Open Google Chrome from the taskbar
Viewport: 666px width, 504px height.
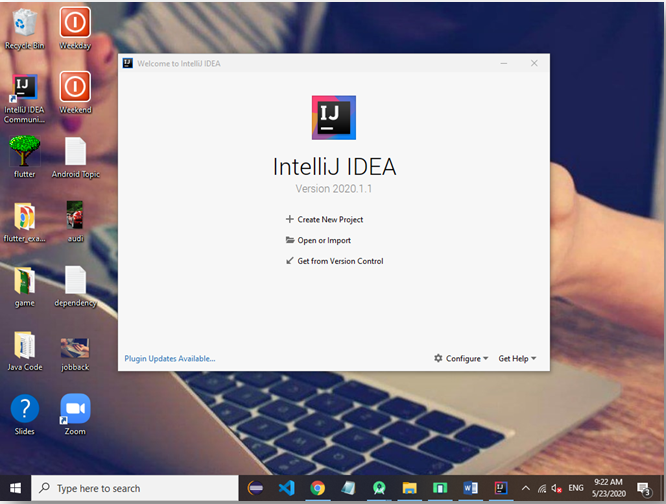(317, 488)
